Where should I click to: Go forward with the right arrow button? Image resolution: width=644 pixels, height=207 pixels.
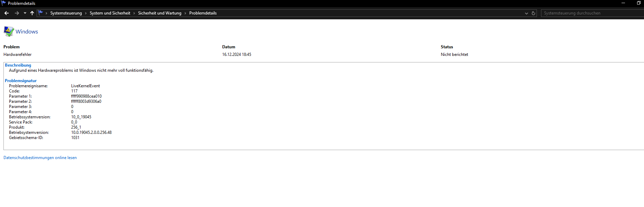click(17, 13)
